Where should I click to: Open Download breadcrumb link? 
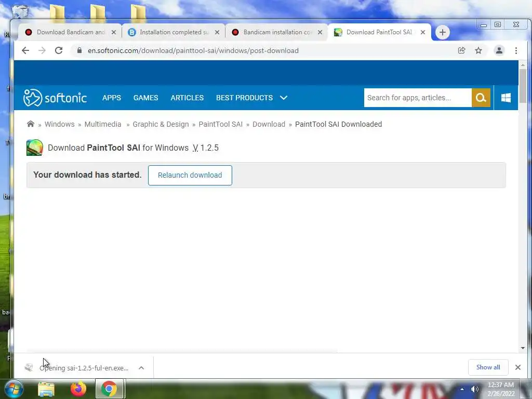click(269, 124)
